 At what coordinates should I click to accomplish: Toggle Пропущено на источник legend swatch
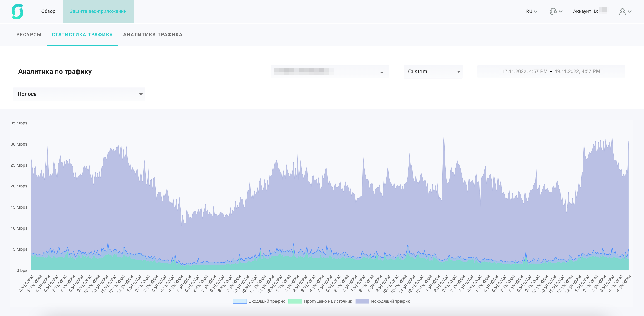pos(295,301)
